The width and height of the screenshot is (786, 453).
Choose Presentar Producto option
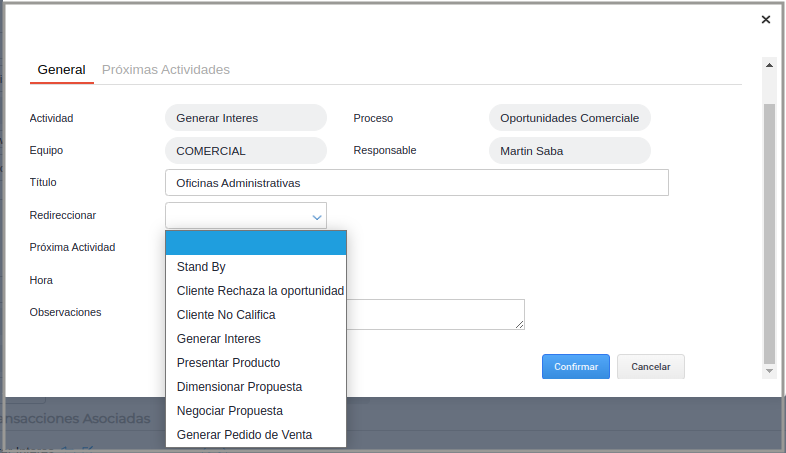click(x=228, y=363)
